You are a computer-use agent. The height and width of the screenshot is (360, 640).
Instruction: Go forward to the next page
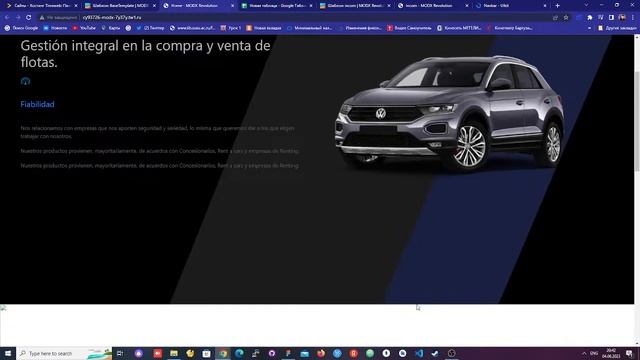click(18, 18)
